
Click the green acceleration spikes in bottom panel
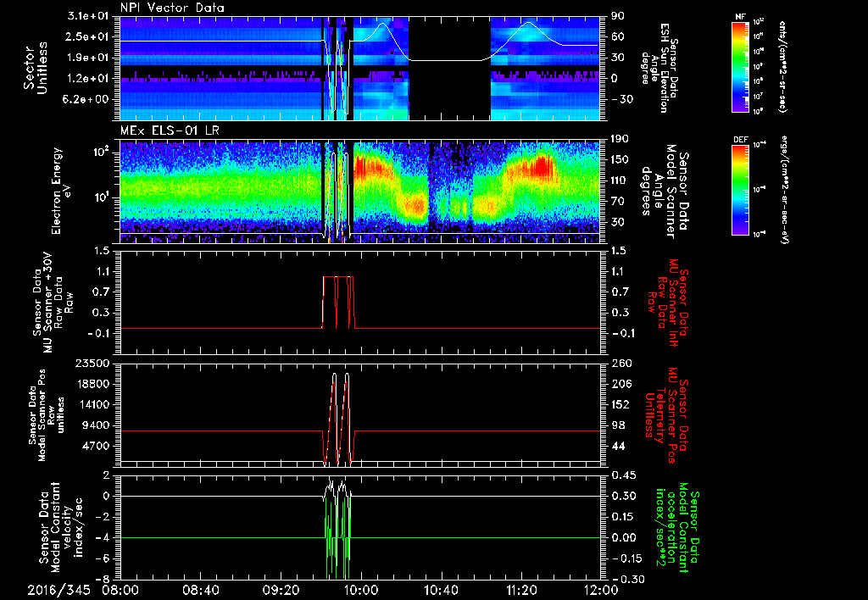click(337, 537)
